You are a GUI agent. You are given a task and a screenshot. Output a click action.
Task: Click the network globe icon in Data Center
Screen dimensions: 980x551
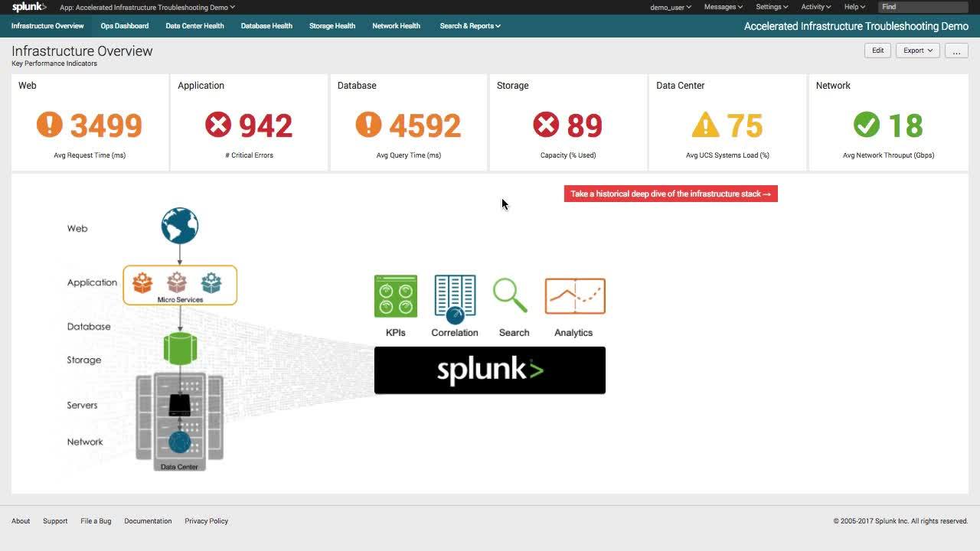180,442
